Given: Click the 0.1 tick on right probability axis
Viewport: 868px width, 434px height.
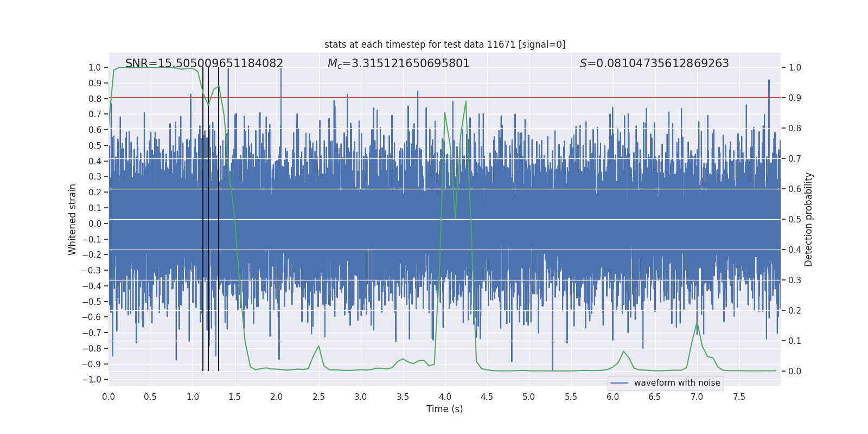Looking at the screenshot, I should pyautogui.click(x=795, y=341).
